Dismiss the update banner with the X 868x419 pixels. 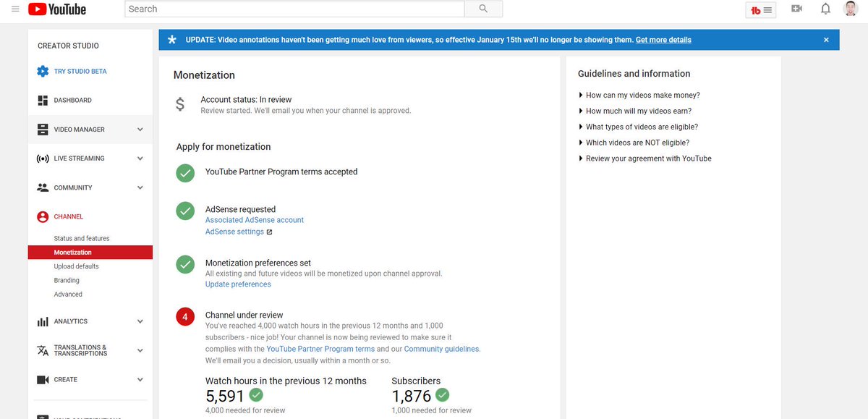(x=826, y=40)
